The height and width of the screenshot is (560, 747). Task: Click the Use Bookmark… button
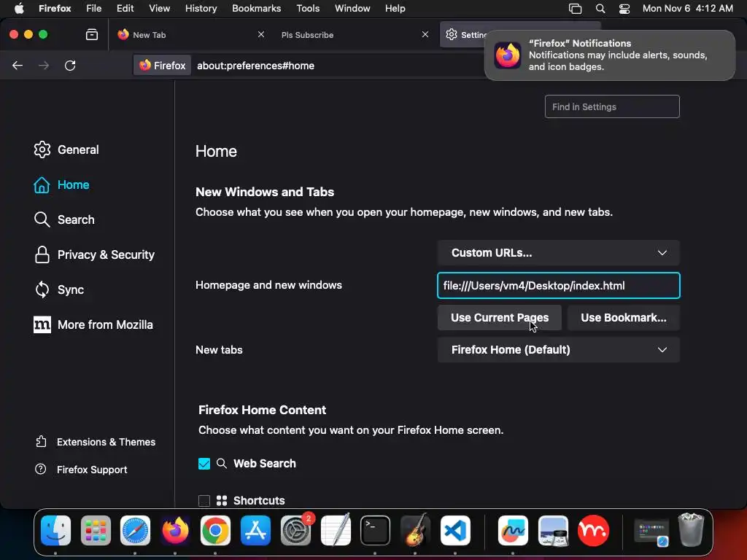click(x=624, y=318)
